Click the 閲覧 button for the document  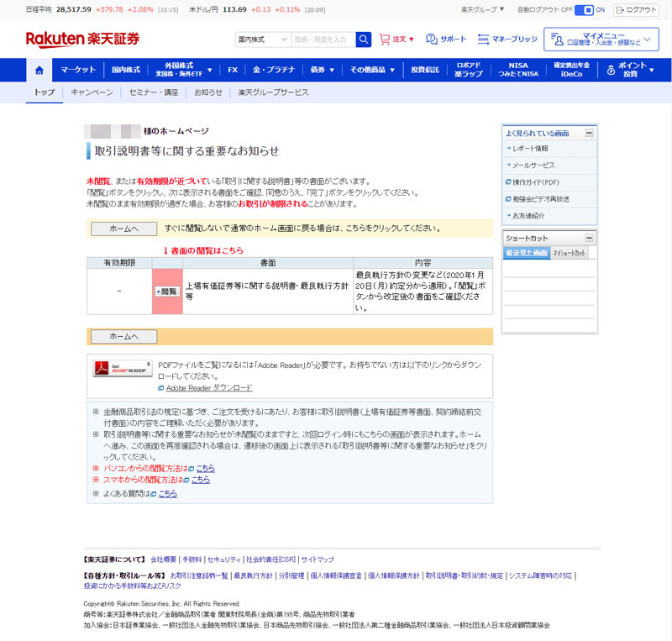point(168,291)
